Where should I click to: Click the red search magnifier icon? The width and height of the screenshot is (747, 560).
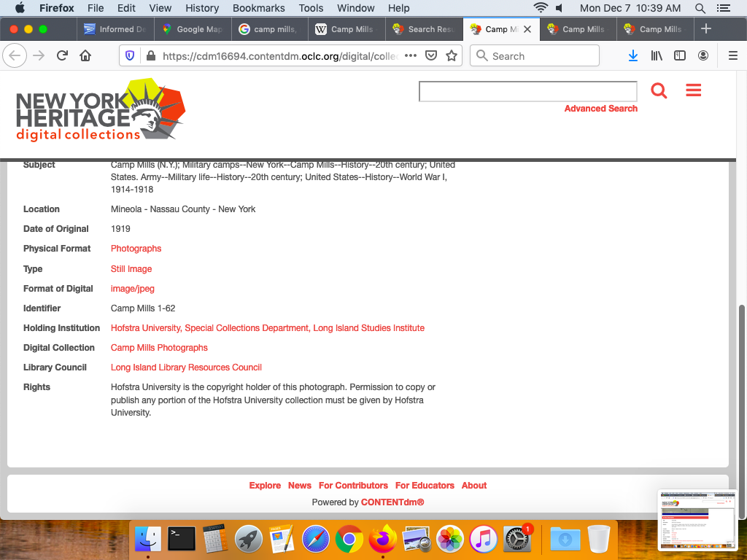(x=659, y=90)
